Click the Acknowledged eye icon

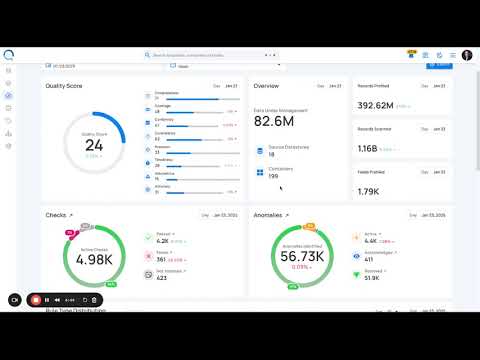[x=356, y=256]
